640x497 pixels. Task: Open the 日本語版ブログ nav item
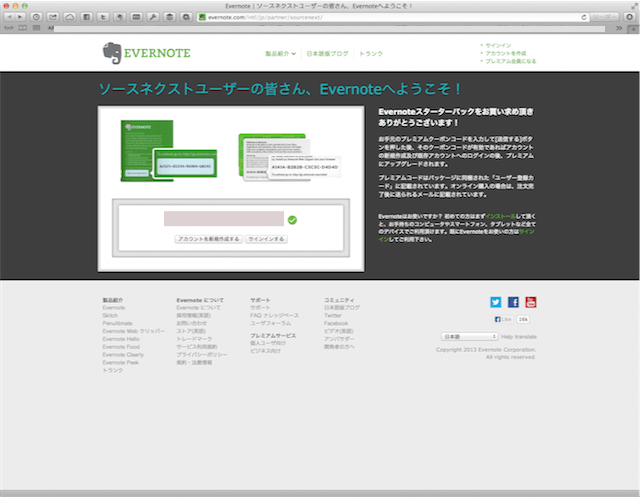tap(327, 53)
